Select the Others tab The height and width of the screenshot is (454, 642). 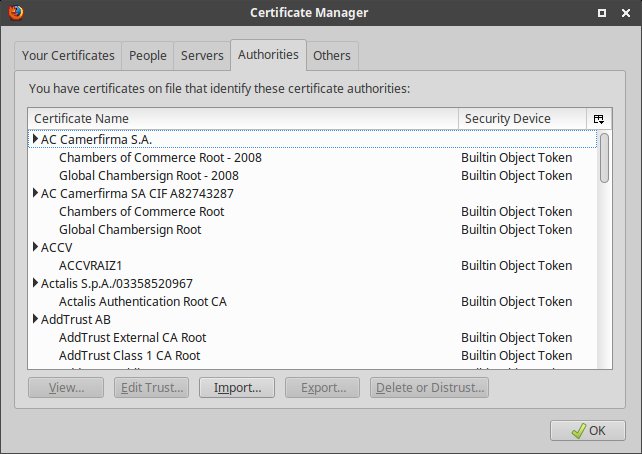[331, 56]
